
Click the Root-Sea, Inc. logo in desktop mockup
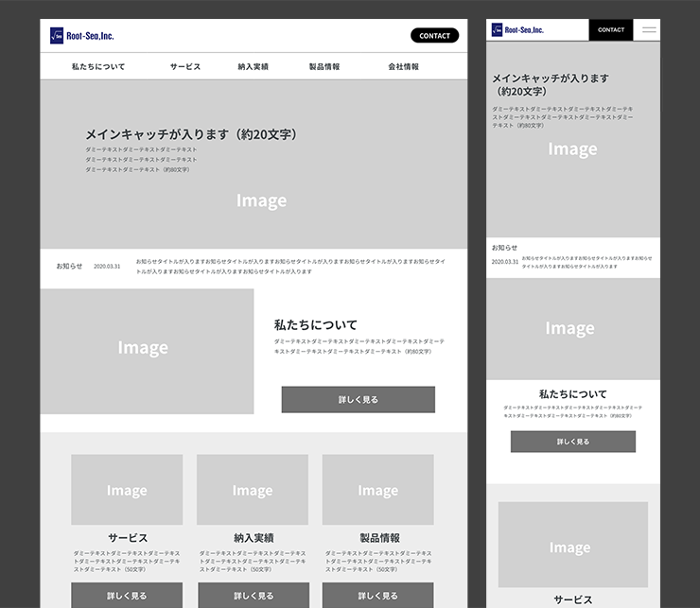81,36
